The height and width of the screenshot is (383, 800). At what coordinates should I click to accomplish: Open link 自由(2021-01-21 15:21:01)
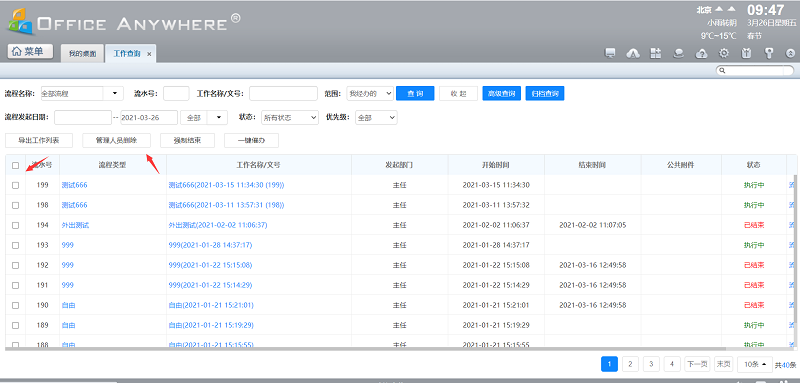(x=211, y=305)
